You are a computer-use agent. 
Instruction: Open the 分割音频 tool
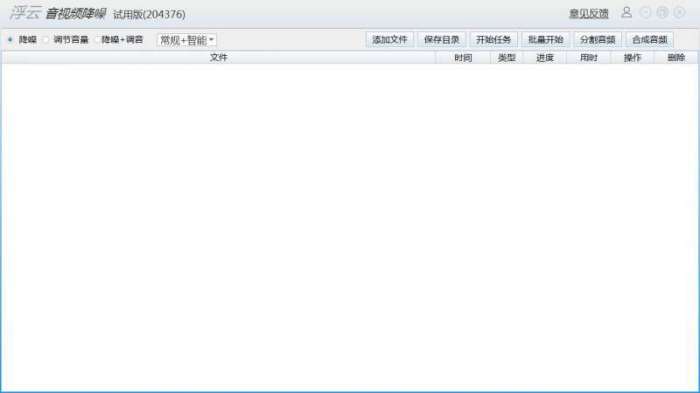pos(598,40)
